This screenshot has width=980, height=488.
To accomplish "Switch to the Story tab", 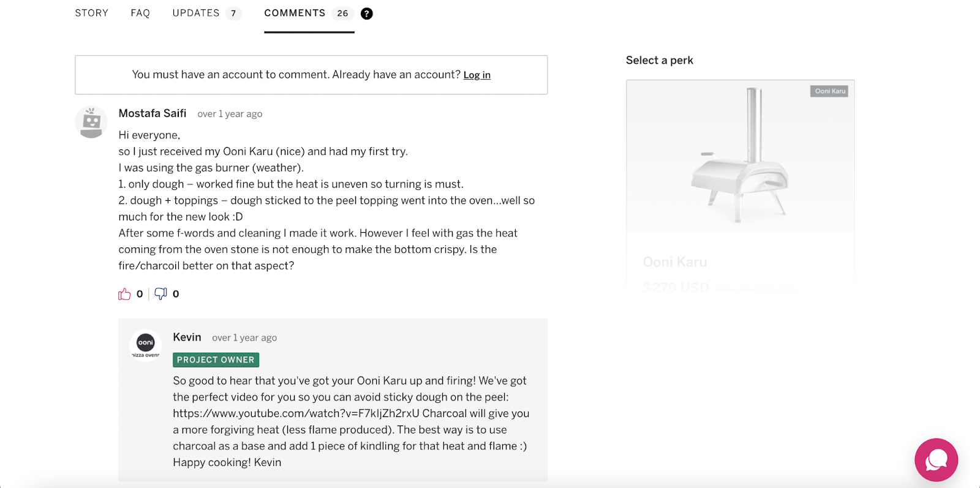I will (92, 13).
